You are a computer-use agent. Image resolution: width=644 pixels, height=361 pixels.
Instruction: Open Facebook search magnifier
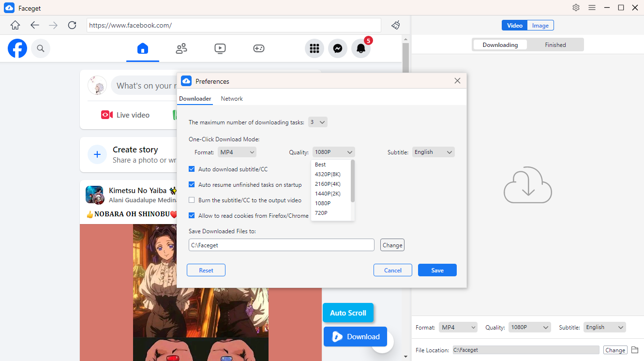point(41,48)
